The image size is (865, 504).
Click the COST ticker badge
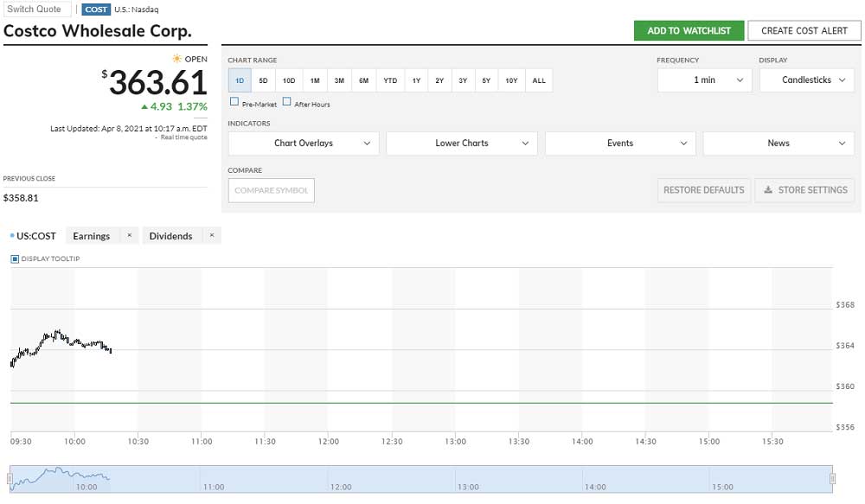tap(96, 10)
